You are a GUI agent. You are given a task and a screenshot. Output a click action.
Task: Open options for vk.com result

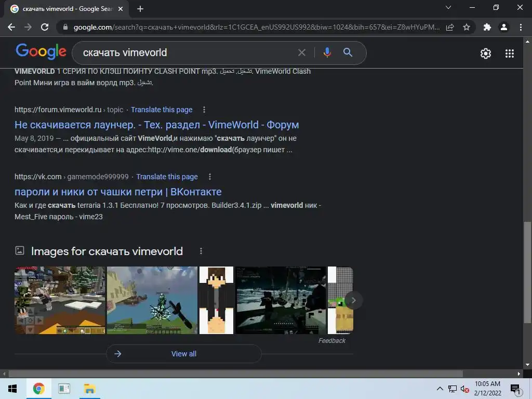click(x=210, y=177)
